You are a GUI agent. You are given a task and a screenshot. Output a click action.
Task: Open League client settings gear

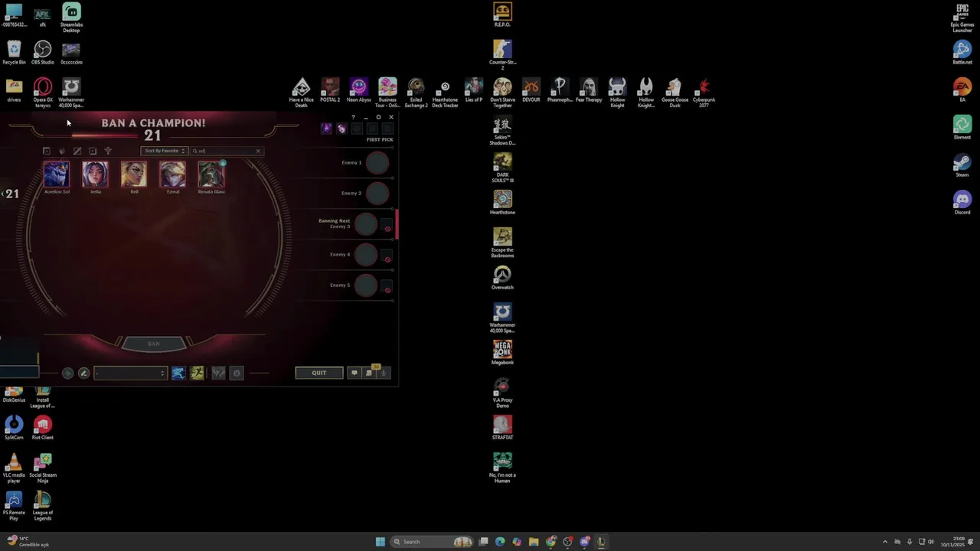(x=378, y=117)
